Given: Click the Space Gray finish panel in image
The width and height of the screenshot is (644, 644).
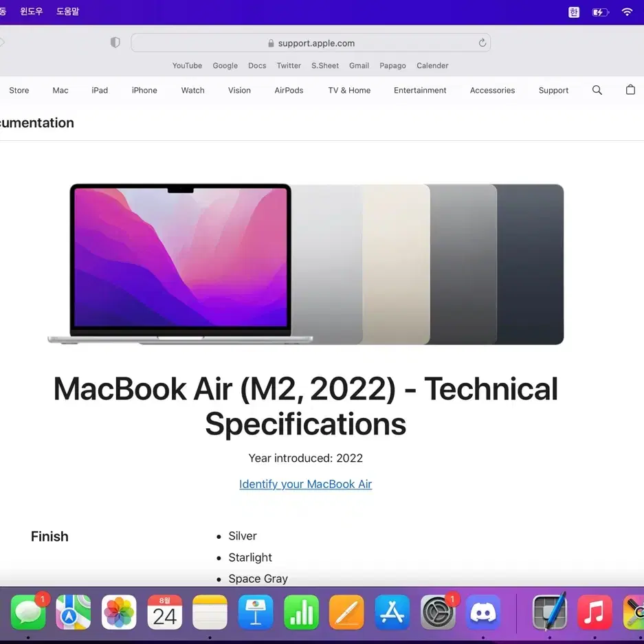Looking at the screenshot, I should pos(463,264).
